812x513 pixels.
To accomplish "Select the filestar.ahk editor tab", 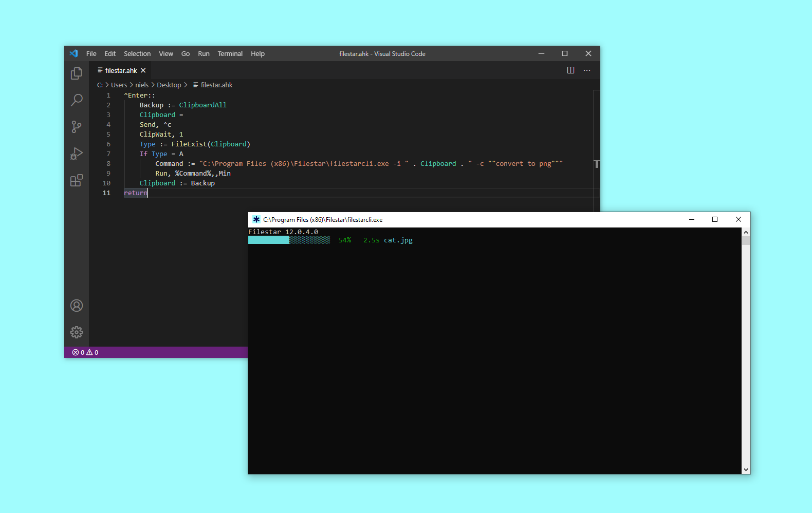I will [121, 70].
